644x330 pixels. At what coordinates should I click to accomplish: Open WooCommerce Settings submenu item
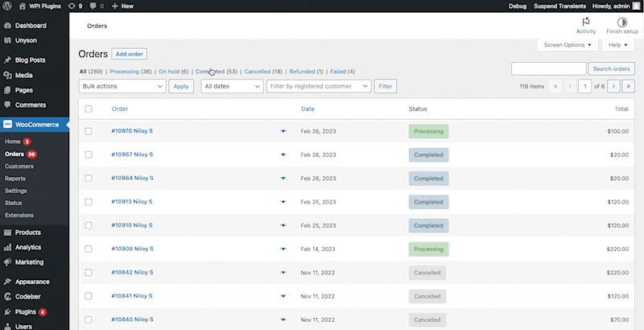15,191
